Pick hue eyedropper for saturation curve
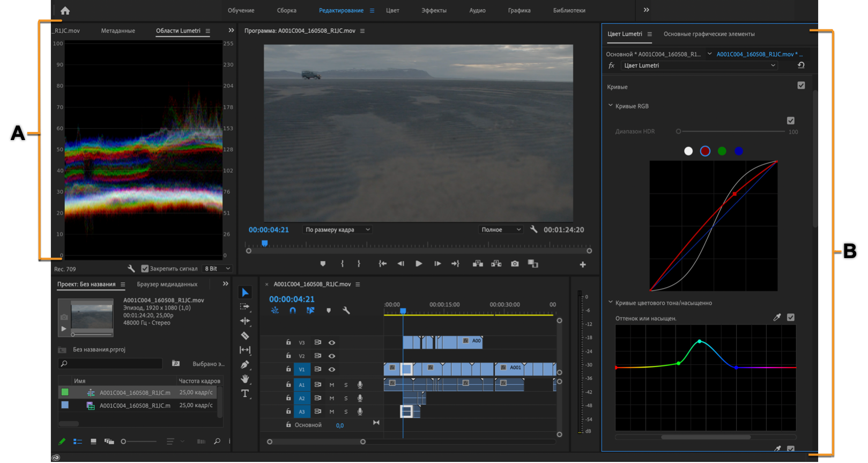The height and width of the screenshot is (463, 868). pos(777,318)
